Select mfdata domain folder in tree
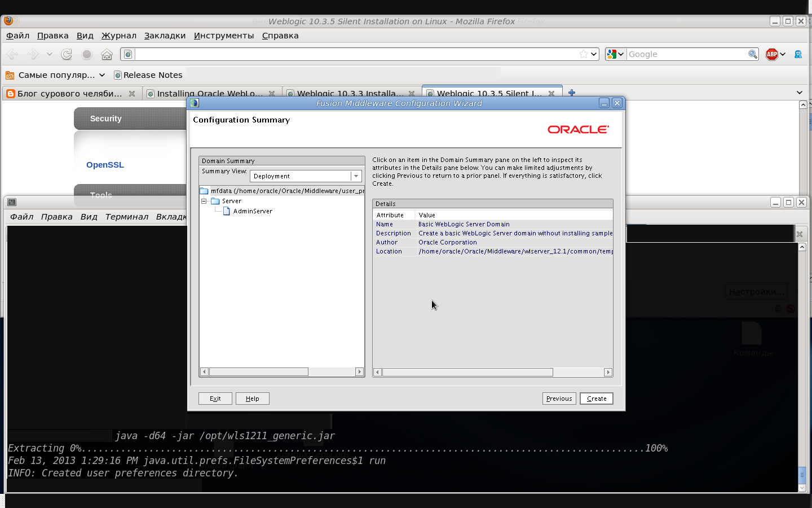Image resolution: width=812 pixels, height=508 pixels. point(283,191)
